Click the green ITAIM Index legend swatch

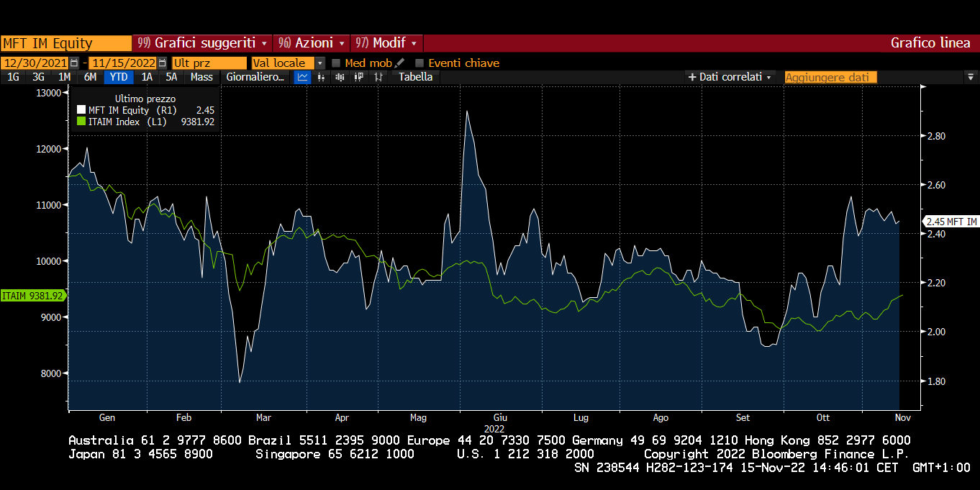[x=81, y=122]
